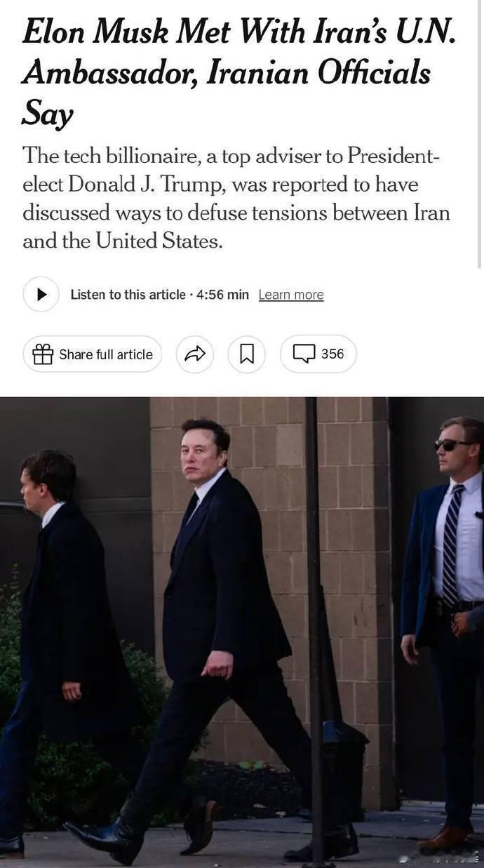484x868 pixels.
Task: Click the gift box icon
Action: [43, 354]
